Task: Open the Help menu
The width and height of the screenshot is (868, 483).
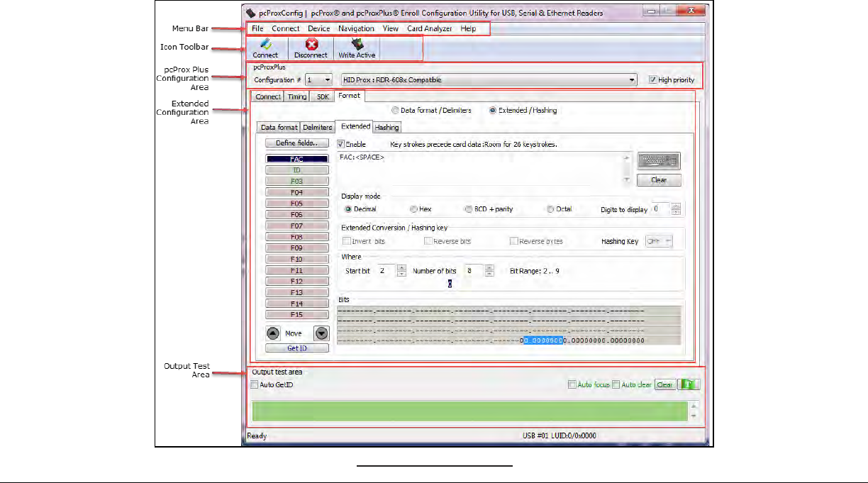Action: point(468,28)
